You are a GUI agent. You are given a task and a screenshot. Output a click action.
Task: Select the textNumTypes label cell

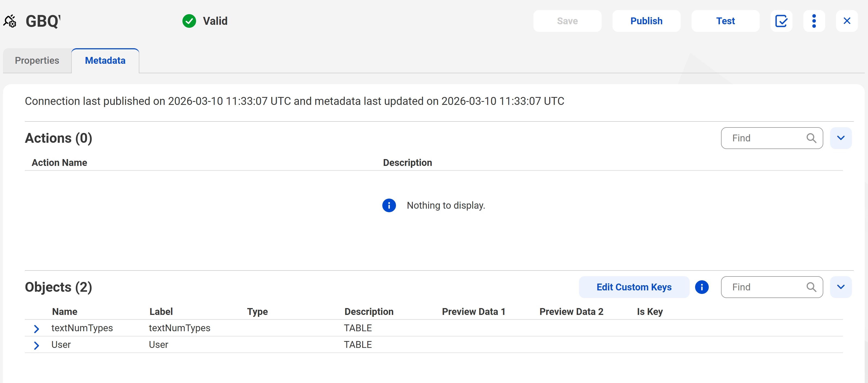point(180,328)
